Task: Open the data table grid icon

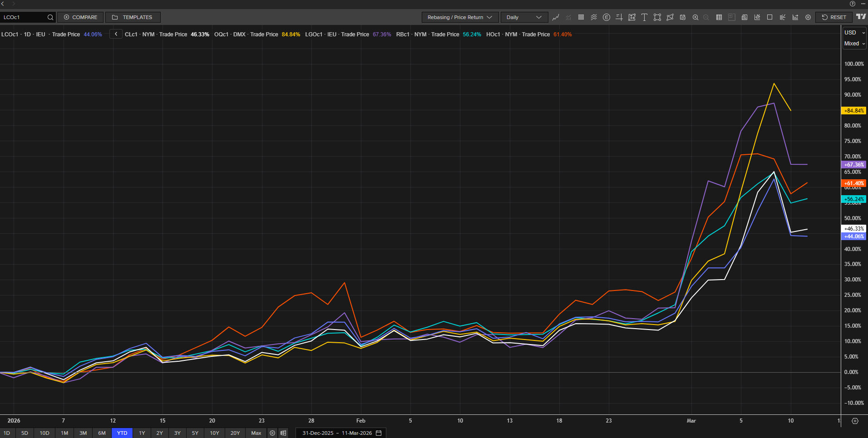Action: point(719,17)
